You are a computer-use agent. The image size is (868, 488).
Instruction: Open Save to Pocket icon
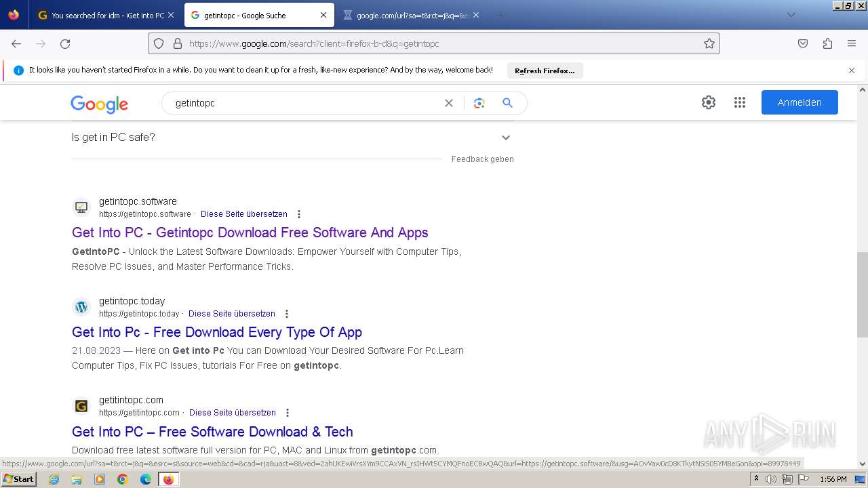803,43
